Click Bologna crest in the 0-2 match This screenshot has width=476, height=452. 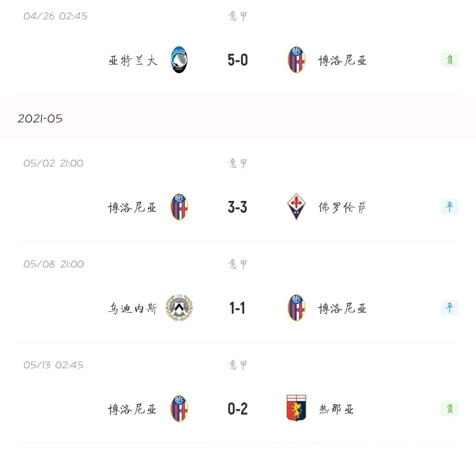point(179,409)
